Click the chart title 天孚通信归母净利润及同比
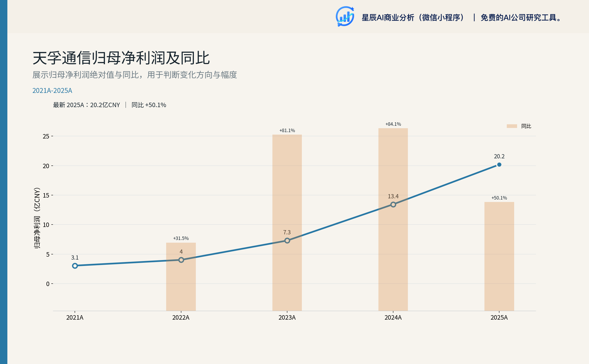This screenshot has width=589, height=364. coord(121,58)
